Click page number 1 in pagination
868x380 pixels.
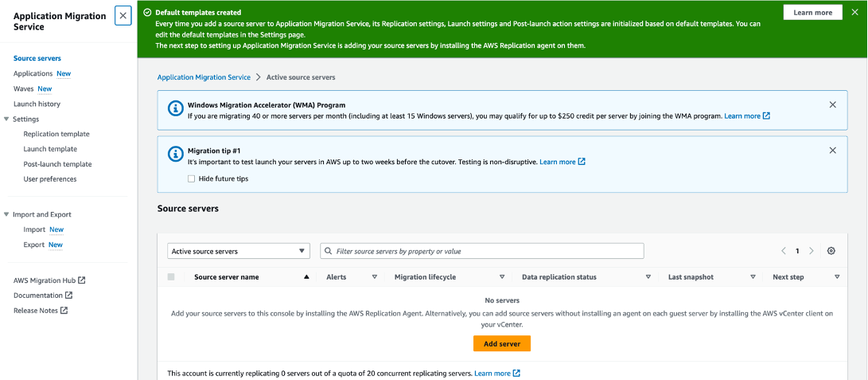(798, 251)
